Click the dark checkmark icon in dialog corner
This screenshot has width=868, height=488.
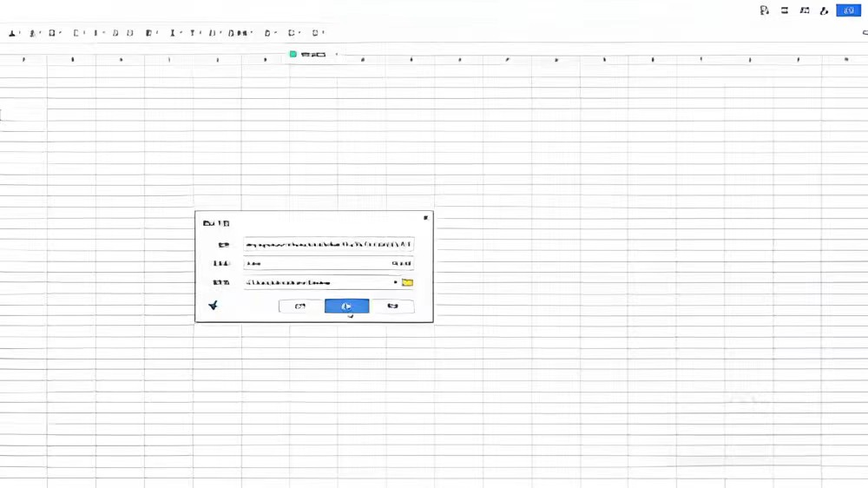(x=214, y=306)
